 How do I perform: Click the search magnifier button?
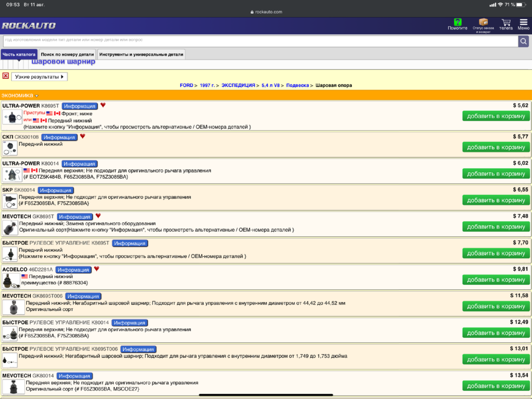click(x=524, y=41)
